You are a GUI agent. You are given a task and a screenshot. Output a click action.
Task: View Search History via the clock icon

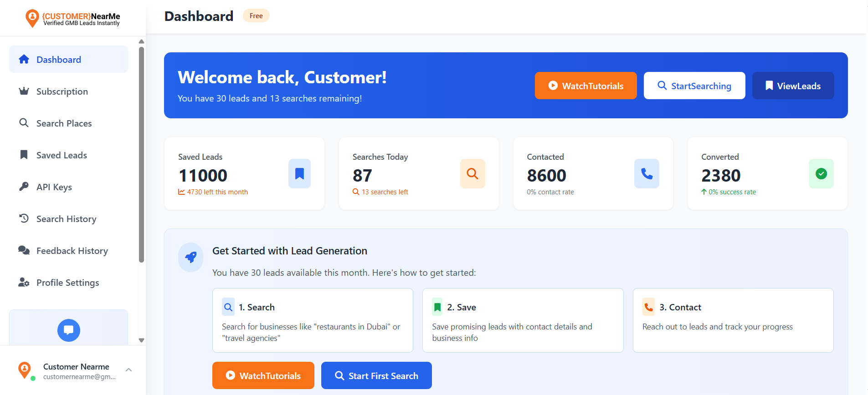click(x=24, y=218)
